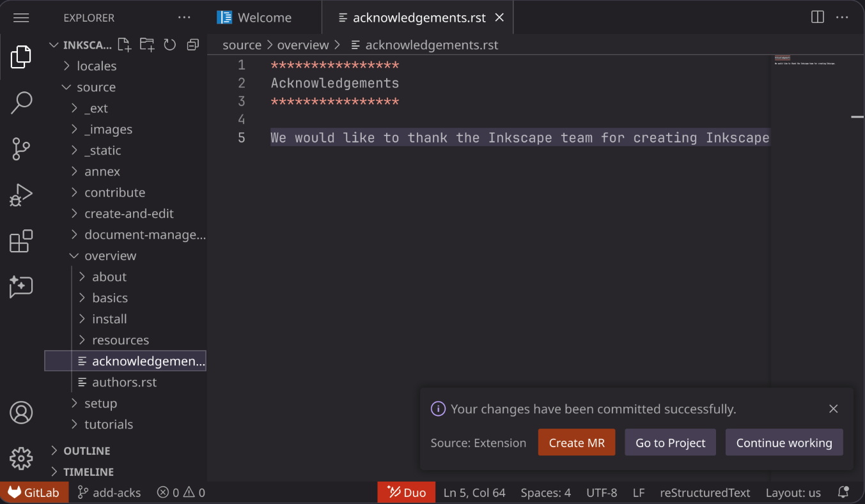The height and width of the screenshot is (504, 865).
Task: Collapse the INKSCA... root folder section
Action: coord(81,45)
